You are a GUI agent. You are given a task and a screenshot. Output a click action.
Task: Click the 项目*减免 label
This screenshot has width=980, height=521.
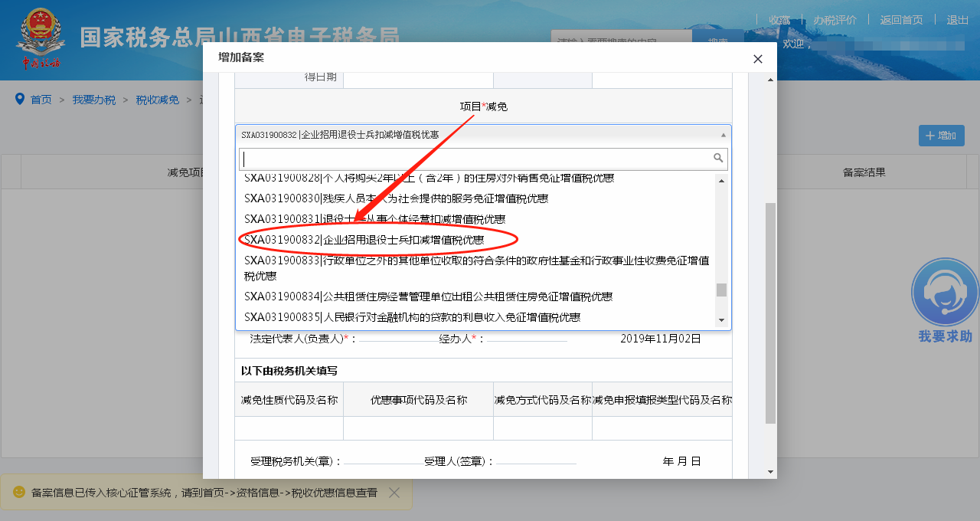coord(483,106)
